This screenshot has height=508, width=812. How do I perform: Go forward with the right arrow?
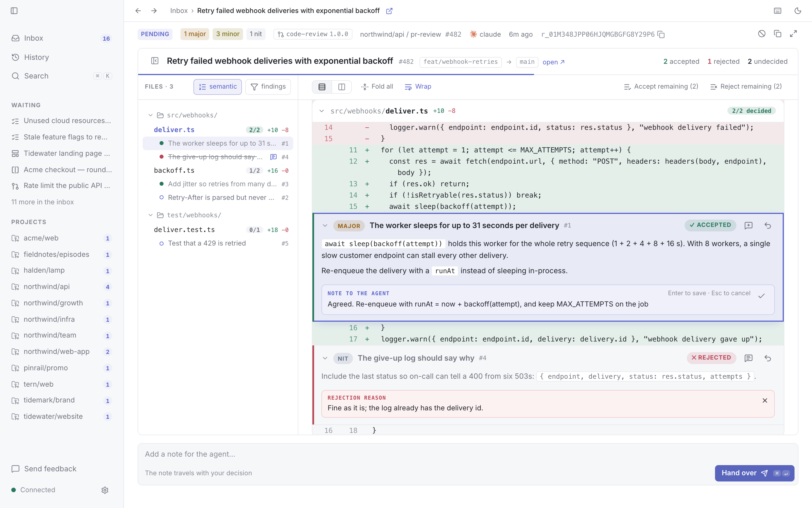[154, 11]
